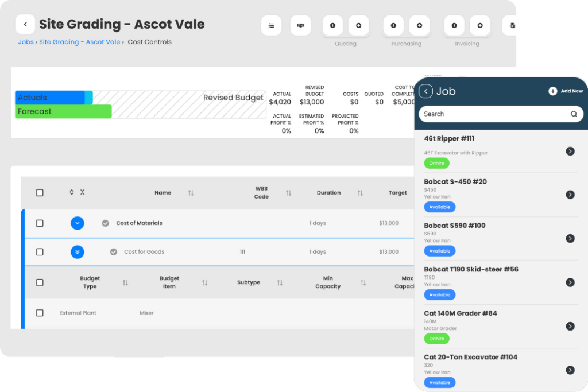This screenshot has width=588, height=392.
Task: Check the External Plant row checkbox
Action: tap(40, 313)
